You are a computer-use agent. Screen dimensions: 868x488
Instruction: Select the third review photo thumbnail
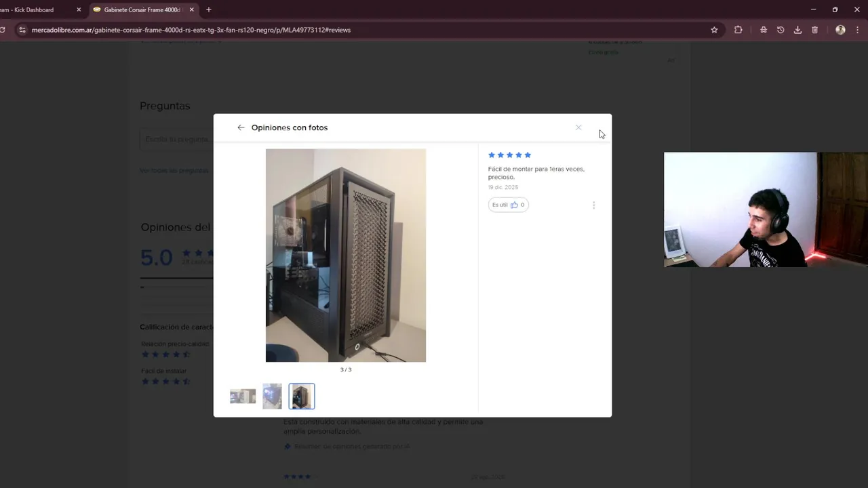[x=302, y=396]
